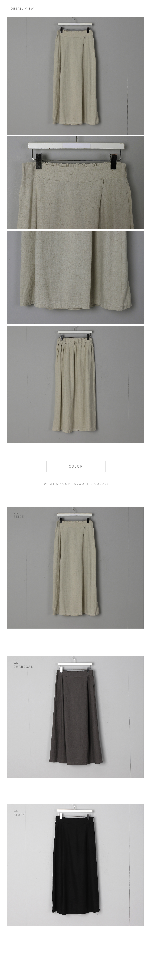Open the beige skirt back view photo
Image resolution: width=151 pixels, height=980 pixels.
click(x=75, y=384)
